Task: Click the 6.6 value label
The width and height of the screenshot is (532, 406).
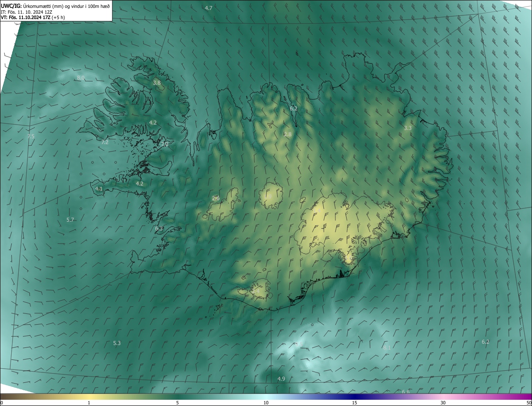Action: point(406,392)
